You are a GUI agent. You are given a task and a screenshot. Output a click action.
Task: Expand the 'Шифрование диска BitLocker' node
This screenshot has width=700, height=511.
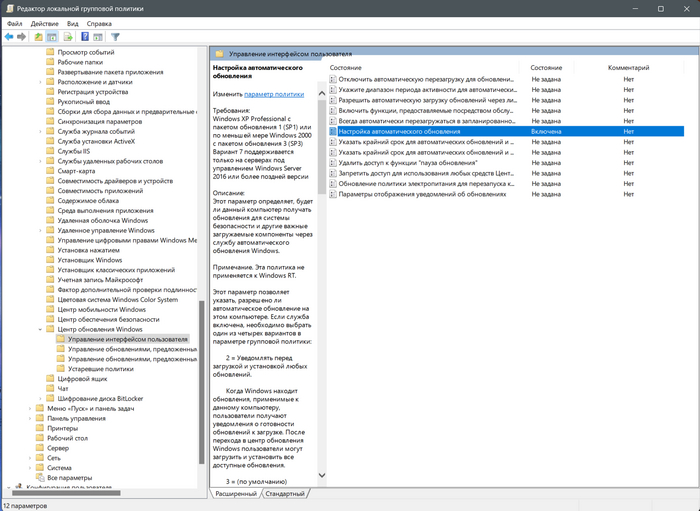39,398
